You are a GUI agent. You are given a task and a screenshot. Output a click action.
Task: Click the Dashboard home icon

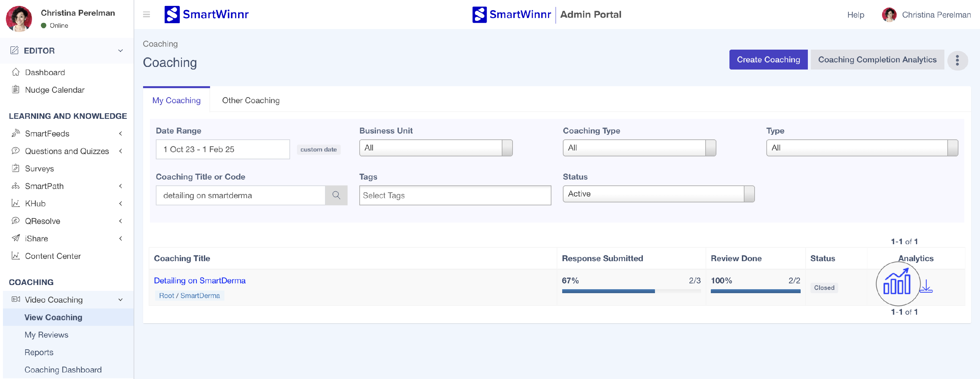(x=16, y=72)
